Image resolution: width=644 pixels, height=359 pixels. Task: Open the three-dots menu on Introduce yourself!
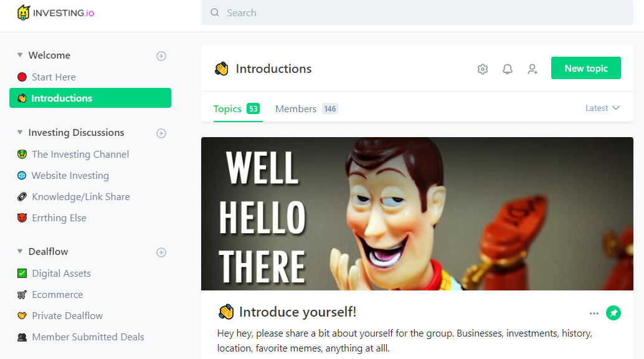(594, 314)
